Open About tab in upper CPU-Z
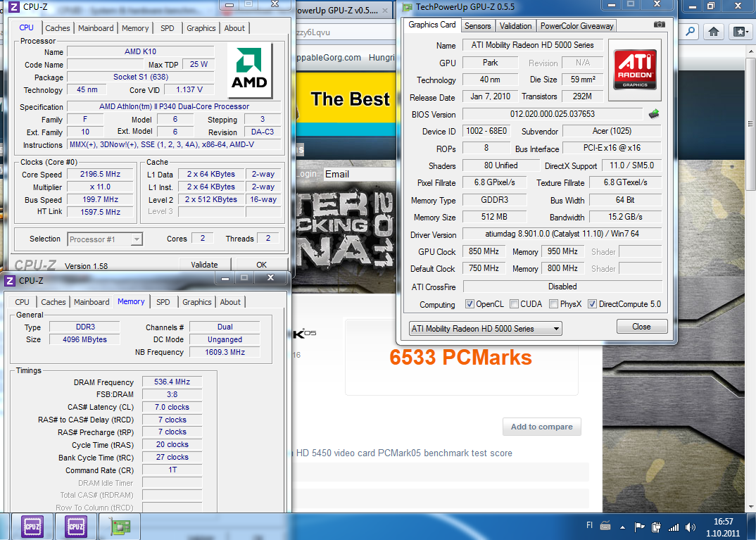 tap(234, 28)
